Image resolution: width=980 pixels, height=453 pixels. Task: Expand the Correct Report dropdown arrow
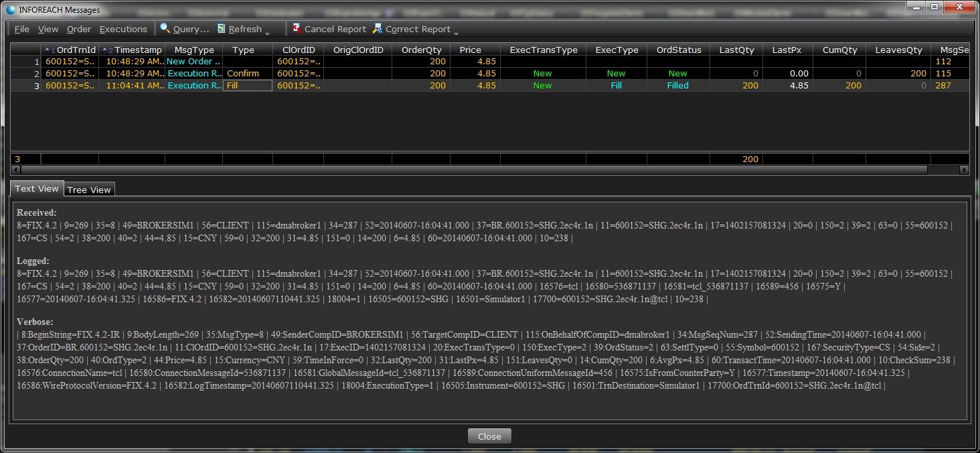tap(457, 33)
